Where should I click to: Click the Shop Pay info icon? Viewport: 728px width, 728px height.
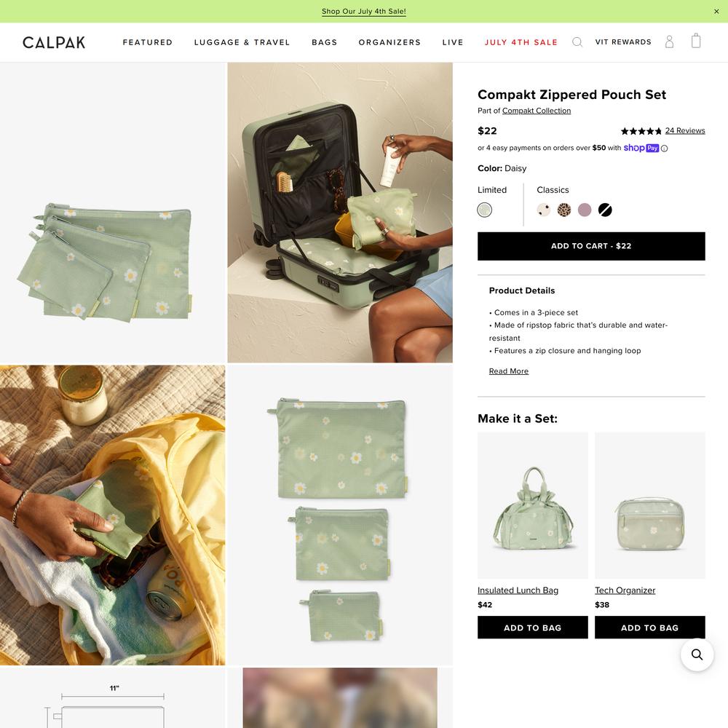[665, 149]
